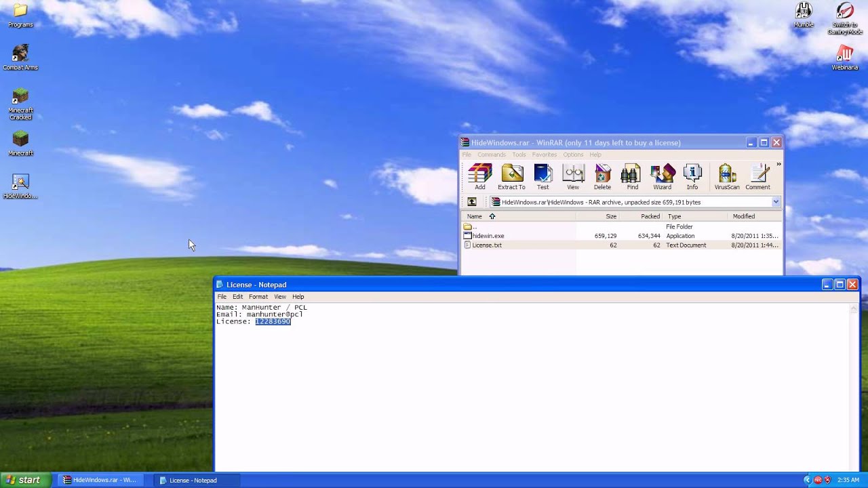Run Test on the WinRAR archive
The width and height of the screenshot is (868, 488).
(x=543, y=177)
